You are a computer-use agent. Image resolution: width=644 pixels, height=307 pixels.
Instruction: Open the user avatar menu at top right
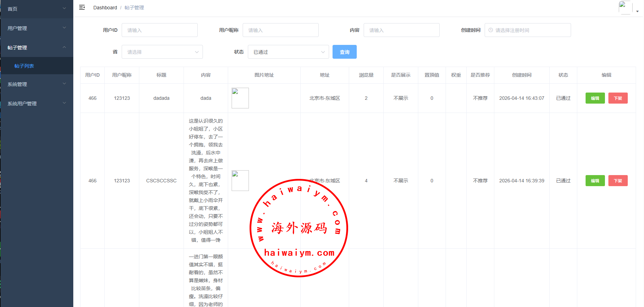(625, 8)
